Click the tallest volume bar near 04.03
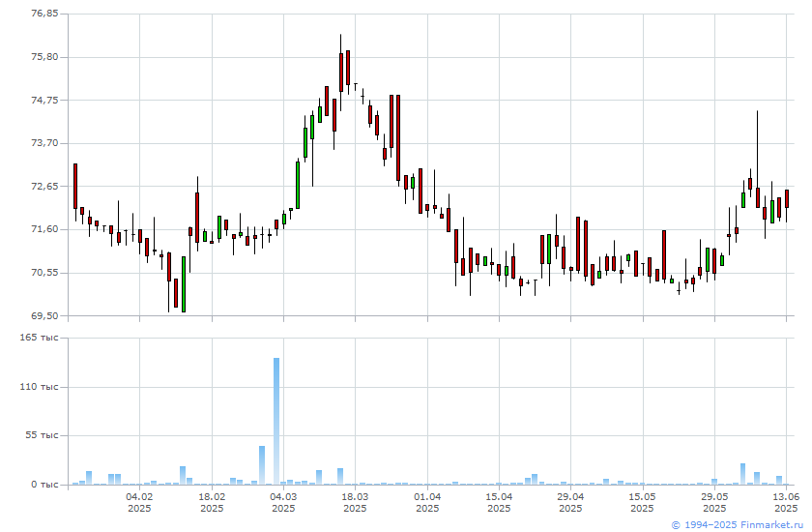 [x=276, y=421]
